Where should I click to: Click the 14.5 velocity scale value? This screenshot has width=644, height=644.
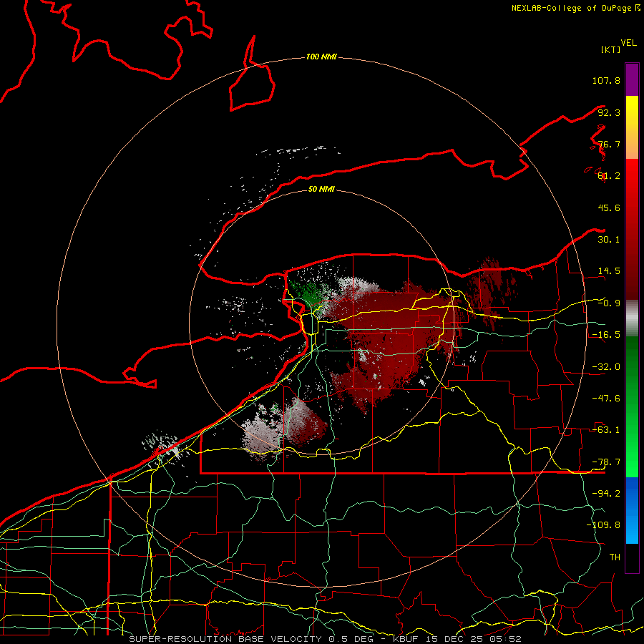(609, 271)
